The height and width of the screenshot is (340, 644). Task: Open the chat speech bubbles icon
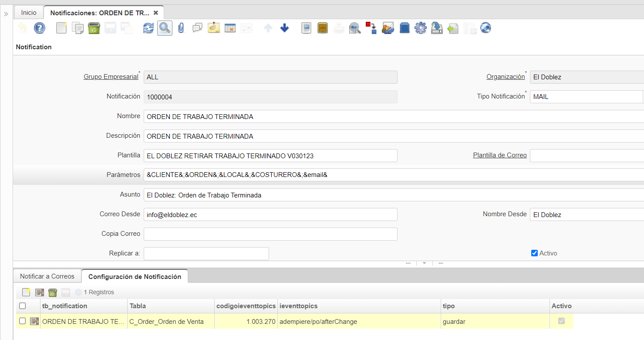tap(197, 28)
